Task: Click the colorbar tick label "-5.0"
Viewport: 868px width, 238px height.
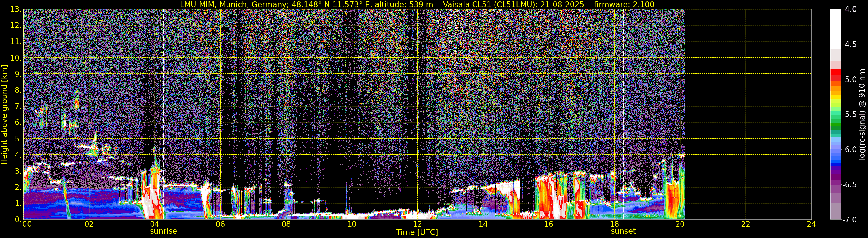Action: pos(849,80)
